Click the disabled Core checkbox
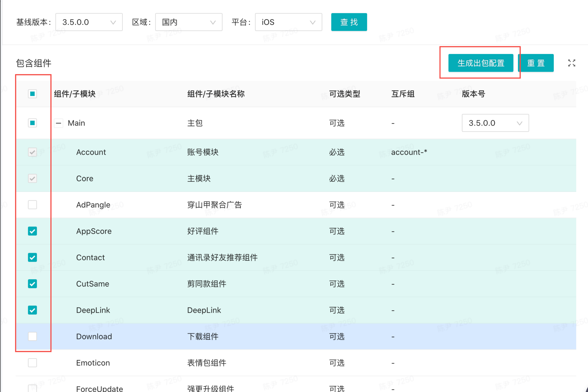This screenshot has width=588, height=392. pyautogui.click(x=33, y=178)
